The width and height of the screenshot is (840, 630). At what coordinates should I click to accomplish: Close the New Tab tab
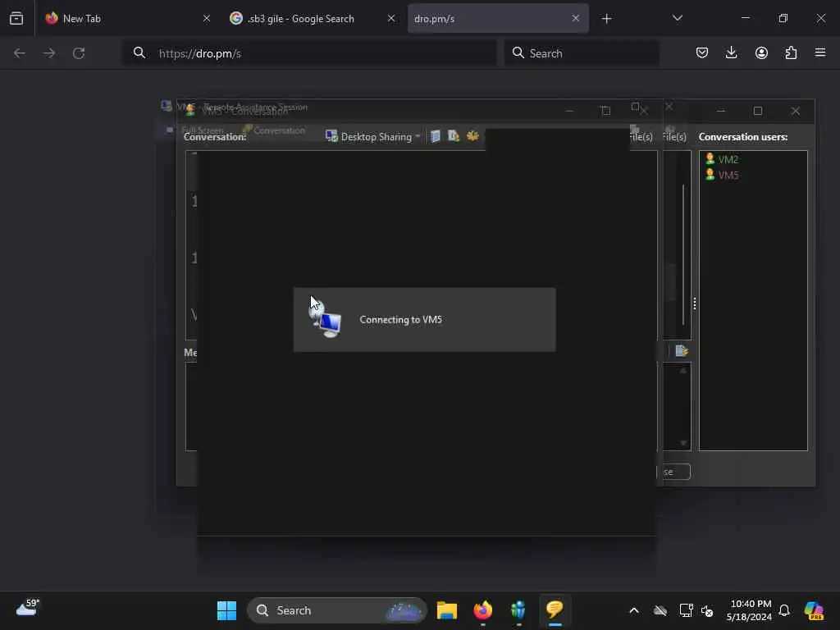point(206,18)
